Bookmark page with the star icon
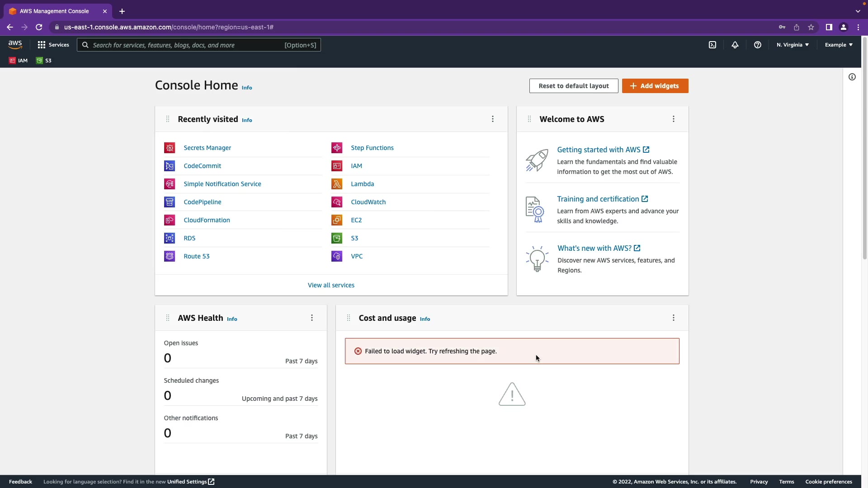Viewport: 868px width, 488px height. point(811,27)
